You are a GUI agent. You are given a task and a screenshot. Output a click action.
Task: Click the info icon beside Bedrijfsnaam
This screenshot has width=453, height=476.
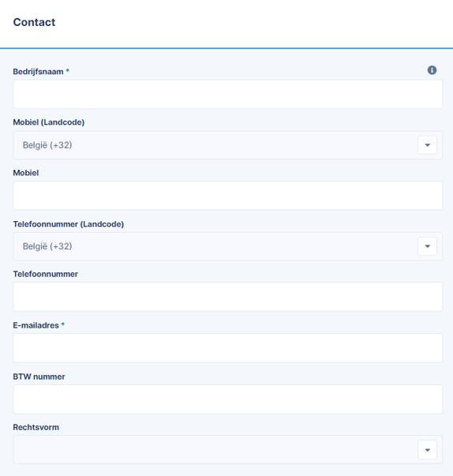[x=432, y=70]
